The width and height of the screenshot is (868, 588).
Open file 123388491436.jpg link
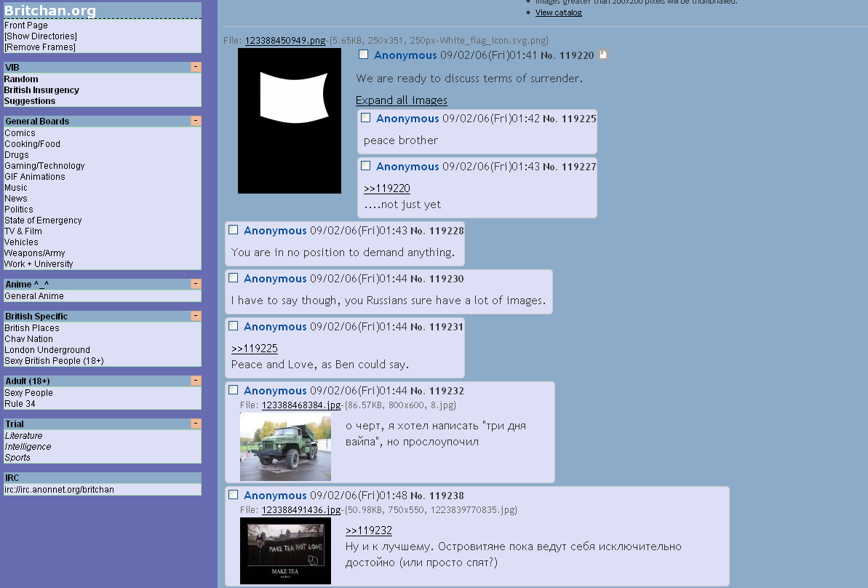(x=301, y=510)
